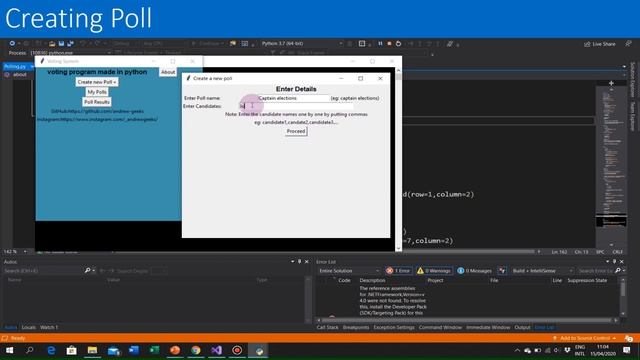Switch to the Breakpoints tab
640x360 pixels.
[356, 327]
